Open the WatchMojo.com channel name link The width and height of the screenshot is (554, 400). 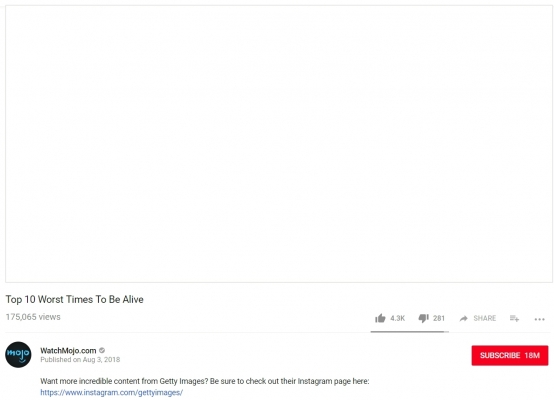(x=68, y=351)
